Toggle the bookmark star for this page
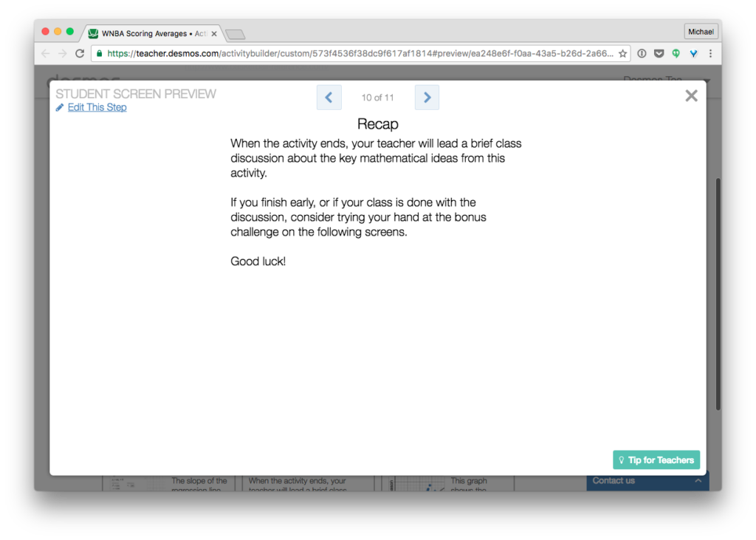This screenshot has height=540, width=756. tap(622, 53)
